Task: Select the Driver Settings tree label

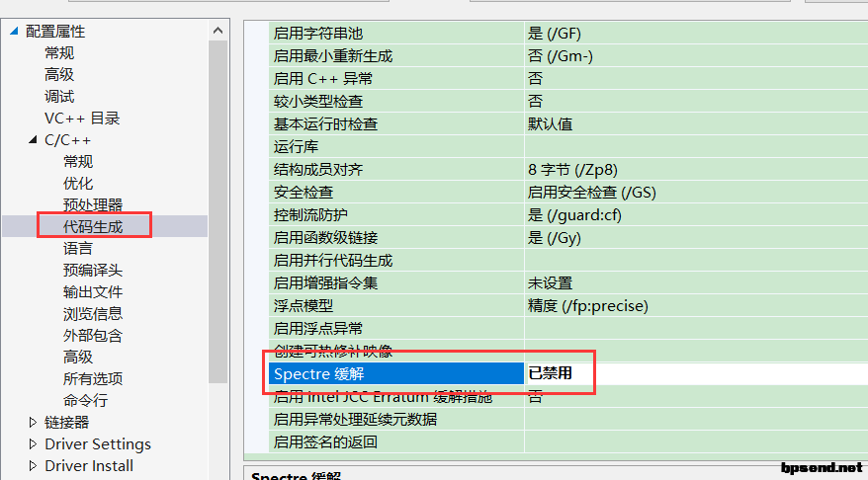Action: [98, 444]
